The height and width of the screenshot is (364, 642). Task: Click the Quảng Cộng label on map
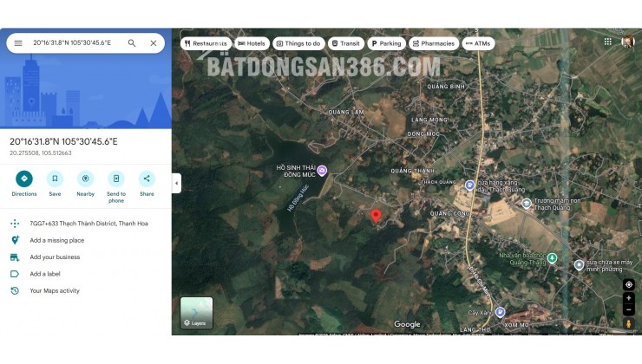pyautogui.click(x=449, y=213)
